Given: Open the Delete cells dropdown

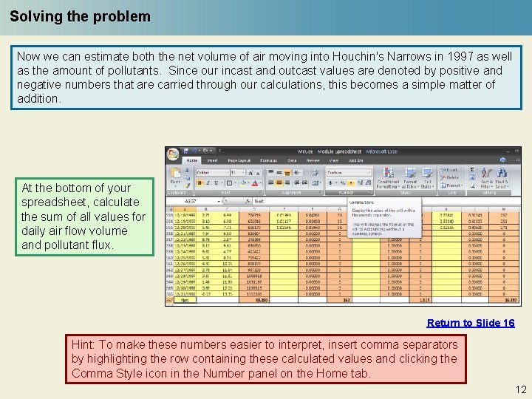Looking at the screenshot, I should point(450,177).
